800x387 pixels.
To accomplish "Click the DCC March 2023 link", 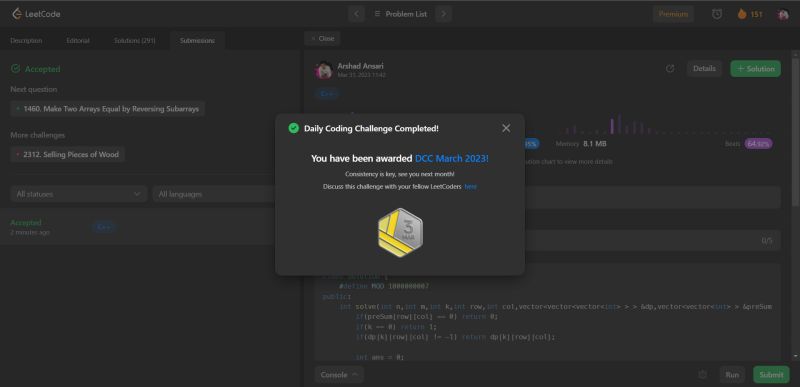I will 452,159.
